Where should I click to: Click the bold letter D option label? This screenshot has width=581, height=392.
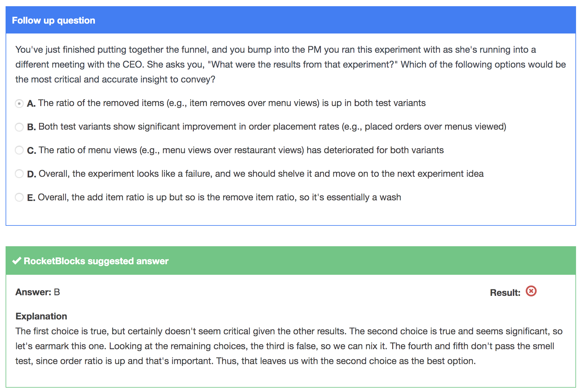click(x=32, y=174)
